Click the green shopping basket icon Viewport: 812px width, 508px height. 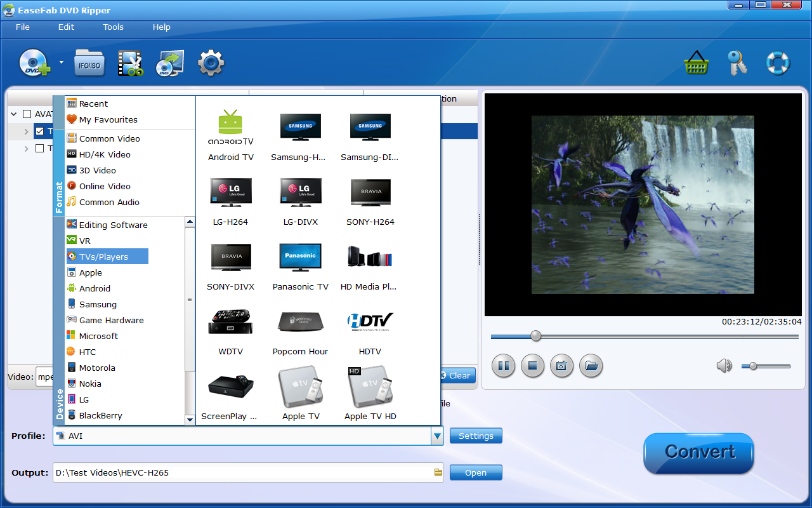tap(696, 63)
